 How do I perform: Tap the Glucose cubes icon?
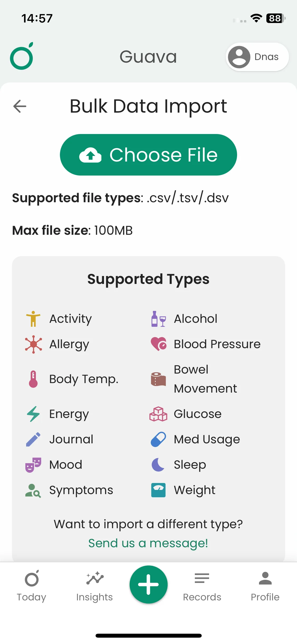158,414
